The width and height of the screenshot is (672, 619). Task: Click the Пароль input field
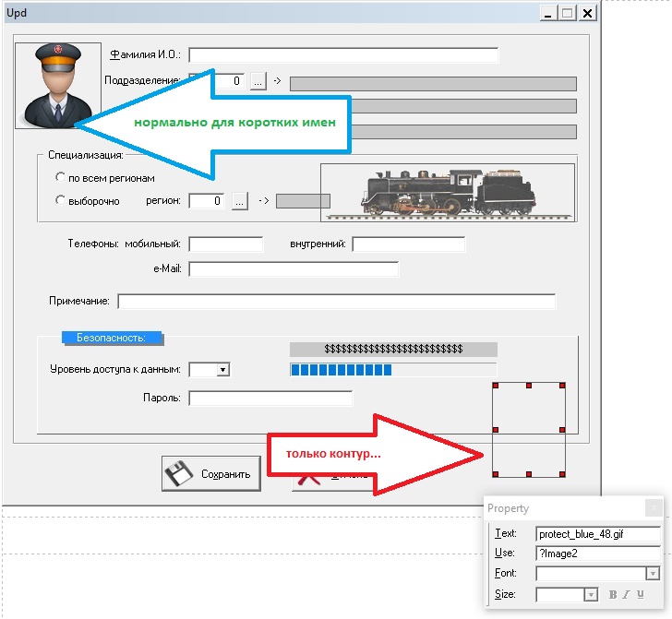pyautogui.click(x=270, y=399)
